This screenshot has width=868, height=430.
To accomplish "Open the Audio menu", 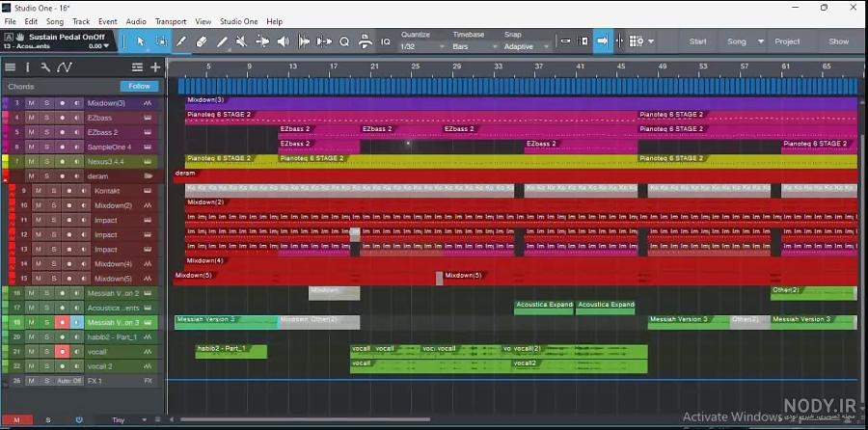I will 136,21.
